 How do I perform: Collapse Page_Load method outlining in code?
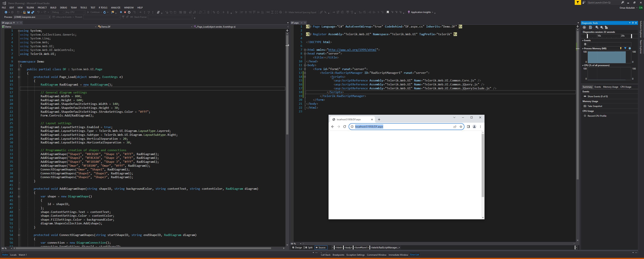click(19, 77)
